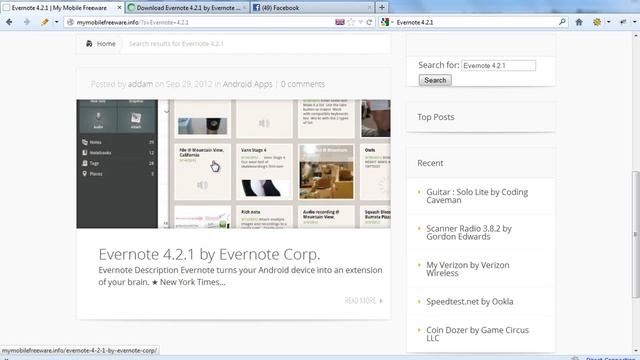Viewport: 640px width, 360px height.
Task: Click the sidebar Search for input field
Action: pyautogui.click(x=498, y=65)
